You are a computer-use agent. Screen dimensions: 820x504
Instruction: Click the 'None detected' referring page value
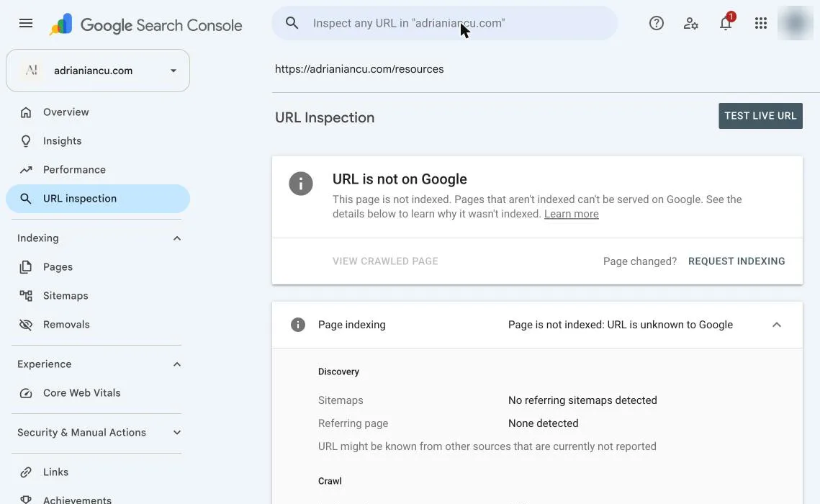(x=544, y=423)
